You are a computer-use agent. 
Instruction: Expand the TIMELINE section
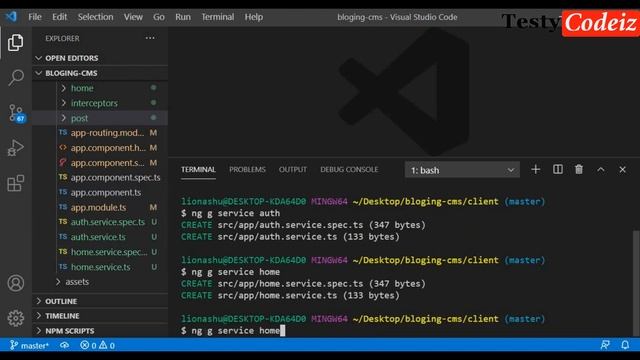tap(100, 316)
